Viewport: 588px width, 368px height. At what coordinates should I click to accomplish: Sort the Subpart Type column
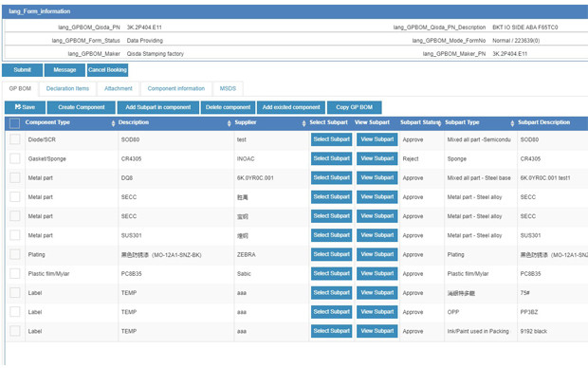click(x=512, y=123)
